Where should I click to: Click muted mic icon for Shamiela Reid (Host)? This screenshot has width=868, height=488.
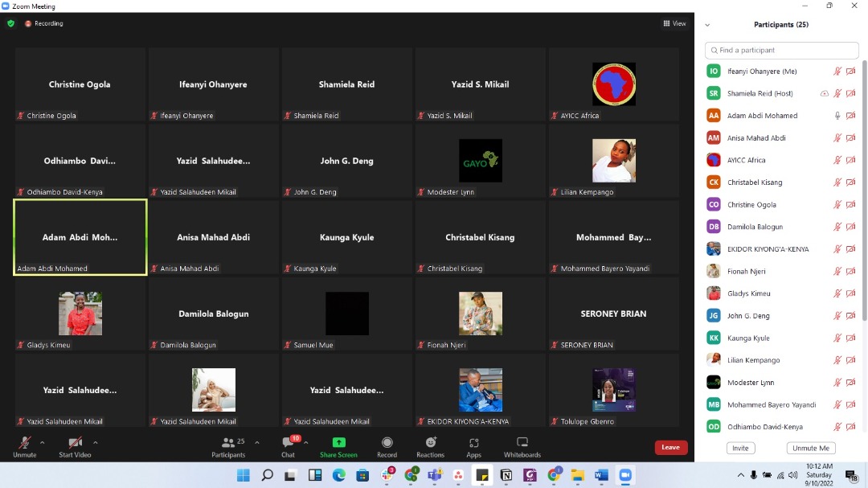click(837, 93)
